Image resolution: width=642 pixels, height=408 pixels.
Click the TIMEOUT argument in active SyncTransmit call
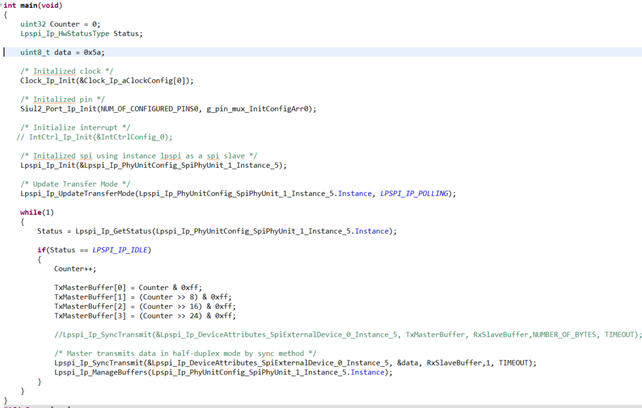513,363
